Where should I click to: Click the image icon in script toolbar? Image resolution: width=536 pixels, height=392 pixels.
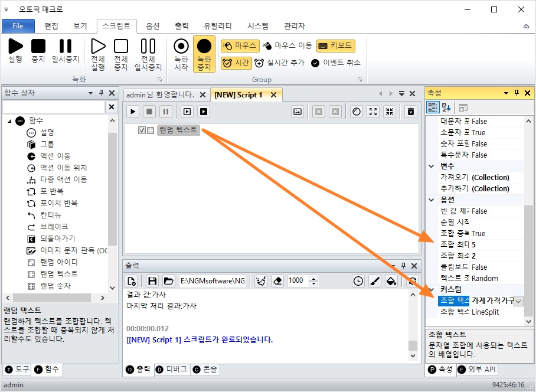click(298, 112)
